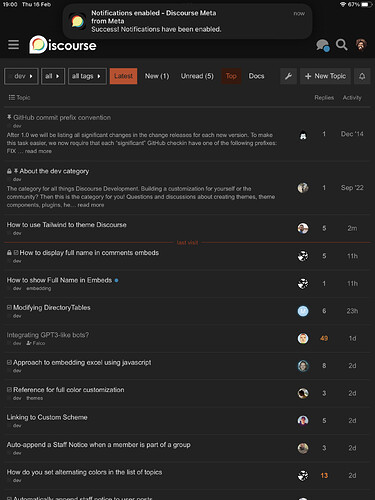This screenshot has height=500, width=375.
Task: View poster avatar on Tailwind topic row
Action: coord(303,228)
